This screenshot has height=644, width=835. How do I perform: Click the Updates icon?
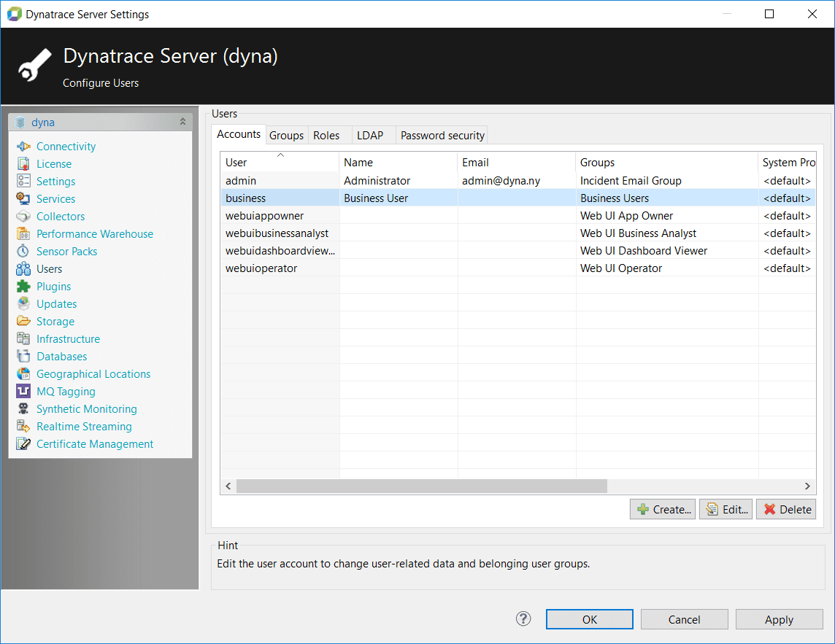coord(23,304)
